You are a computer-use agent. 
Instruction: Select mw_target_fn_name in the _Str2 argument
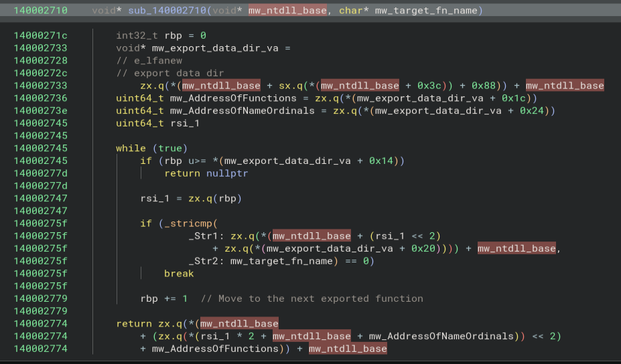281,261
